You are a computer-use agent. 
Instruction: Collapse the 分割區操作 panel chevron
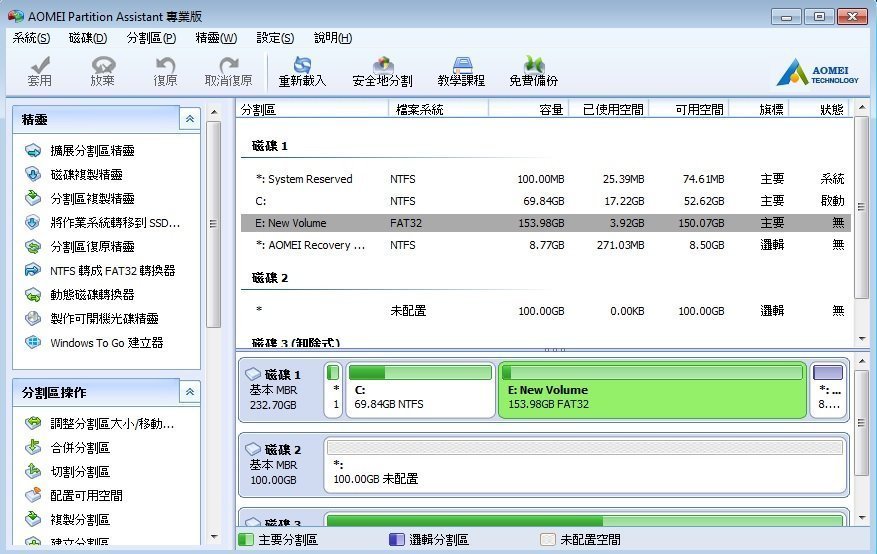tap(190, 392)
